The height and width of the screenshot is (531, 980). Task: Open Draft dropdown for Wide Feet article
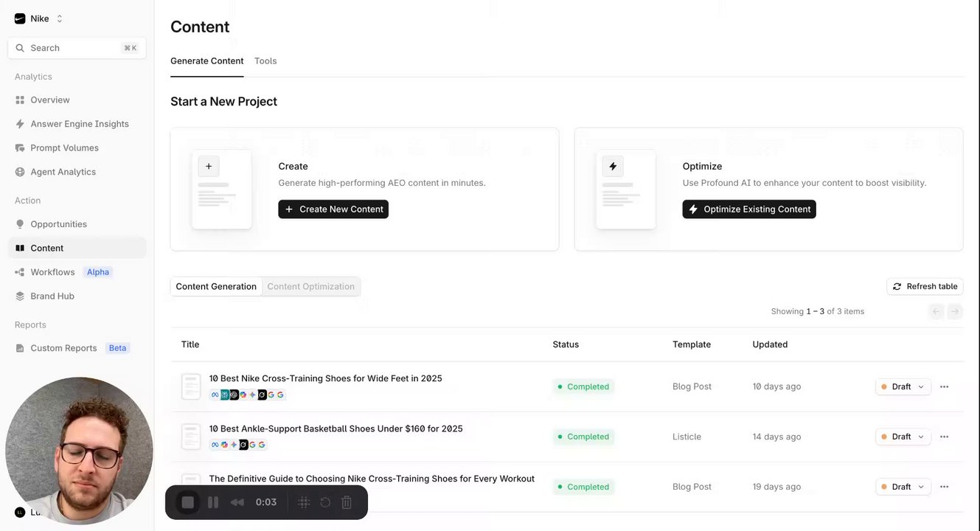pos(903,386)
